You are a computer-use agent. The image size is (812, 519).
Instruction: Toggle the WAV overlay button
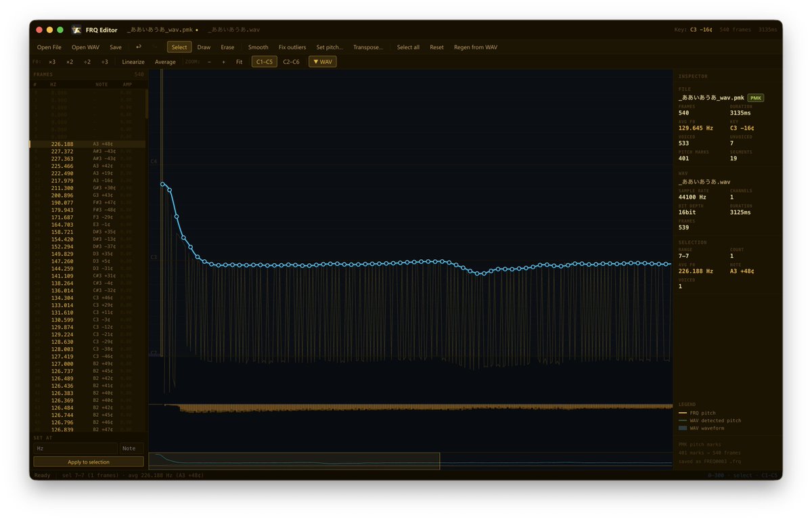323,62
